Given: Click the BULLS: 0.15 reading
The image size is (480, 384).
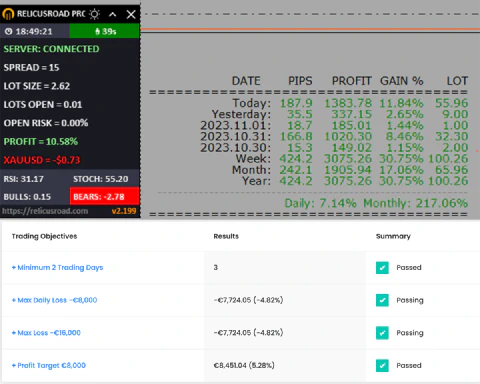Looking at the screenshot, I should click(27, 197).
